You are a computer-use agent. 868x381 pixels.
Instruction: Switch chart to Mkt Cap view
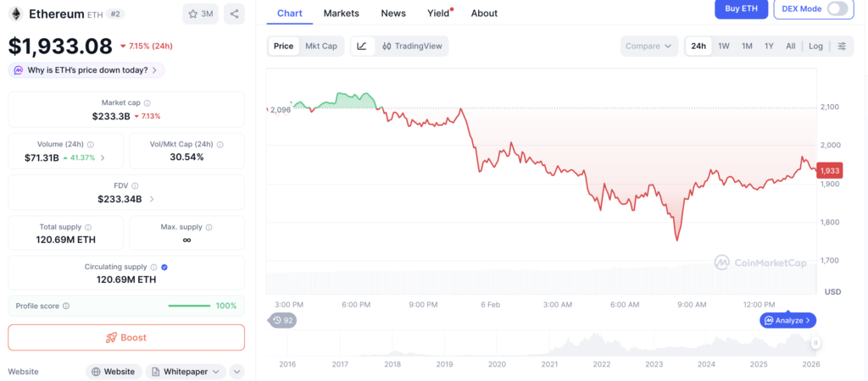[321, 47]
